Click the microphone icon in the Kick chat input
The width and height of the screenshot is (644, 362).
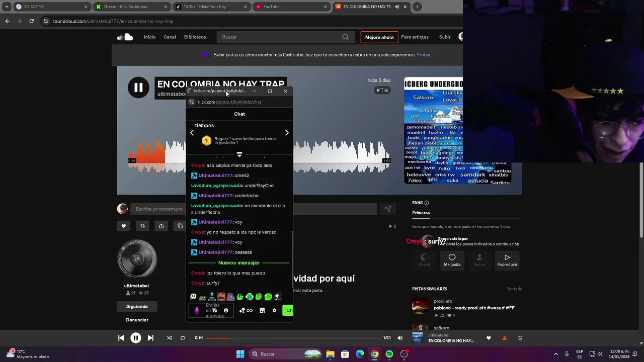point(197,310)
